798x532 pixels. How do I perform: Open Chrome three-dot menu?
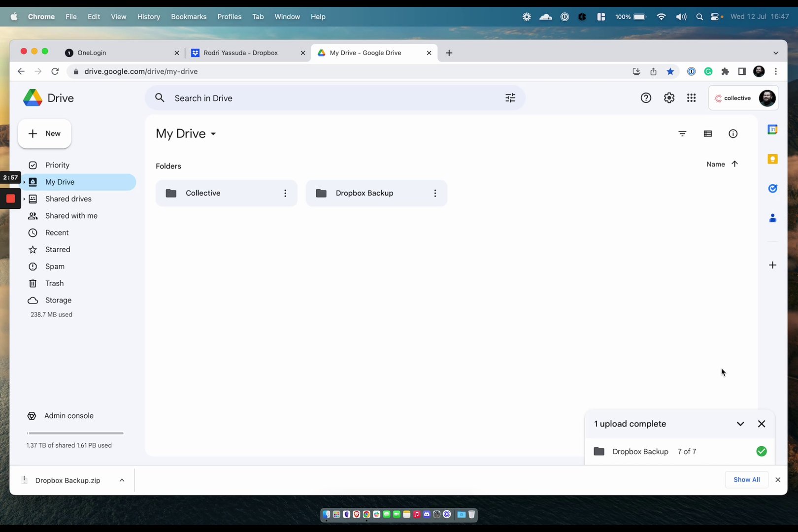[776, 71]
